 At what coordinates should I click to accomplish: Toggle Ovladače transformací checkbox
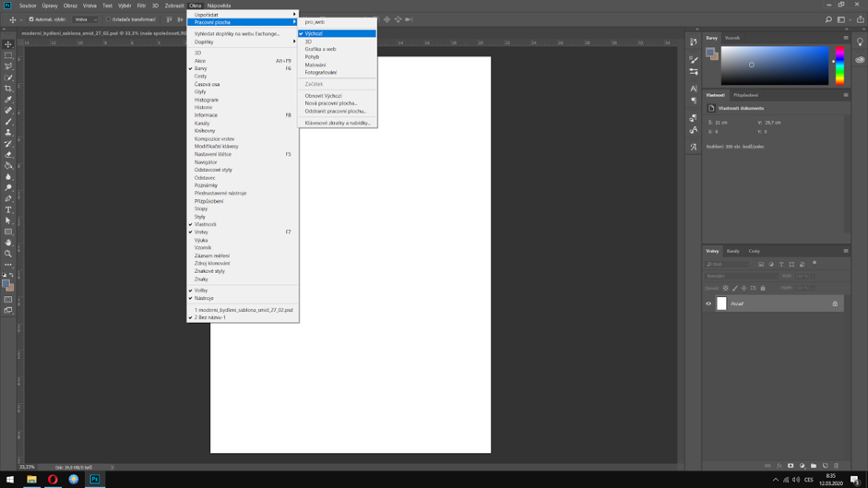pyautogui.click(x=109, y=19)
